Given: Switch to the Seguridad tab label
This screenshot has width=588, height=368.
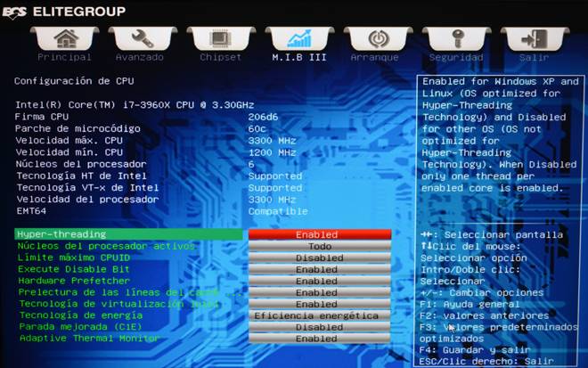Looking at the screenshot, I should (456, 57).
